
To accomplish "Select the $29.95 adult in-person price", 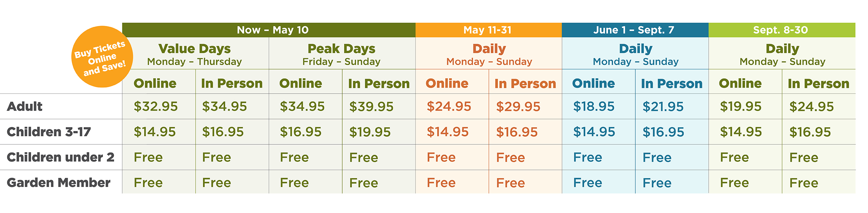I will tap(518, 107).
